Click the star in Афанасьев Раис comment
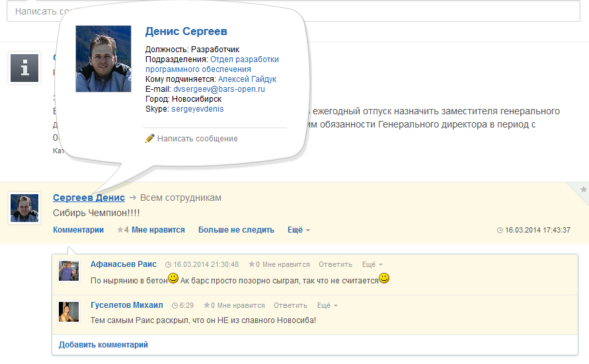The image size is (589, 364). click(x=252, y=264)
